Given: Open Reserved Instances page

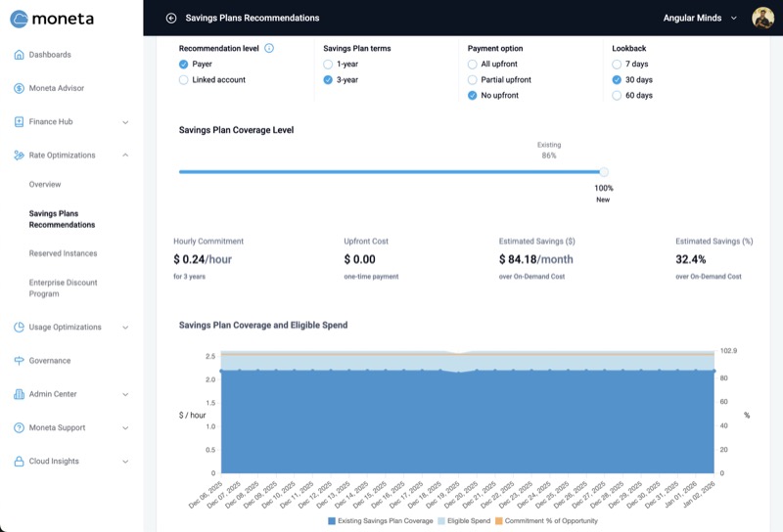Looking at the screenshot, I should (x=63, y=253).
